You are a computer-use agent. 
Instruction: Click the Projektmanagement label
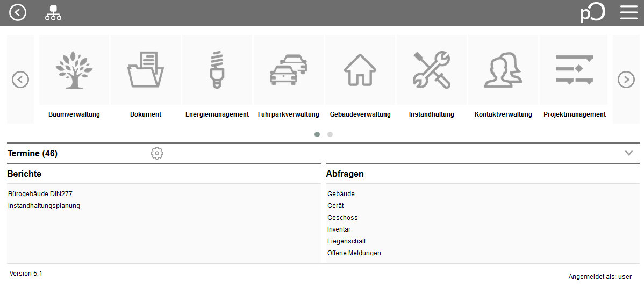[575, 114]
